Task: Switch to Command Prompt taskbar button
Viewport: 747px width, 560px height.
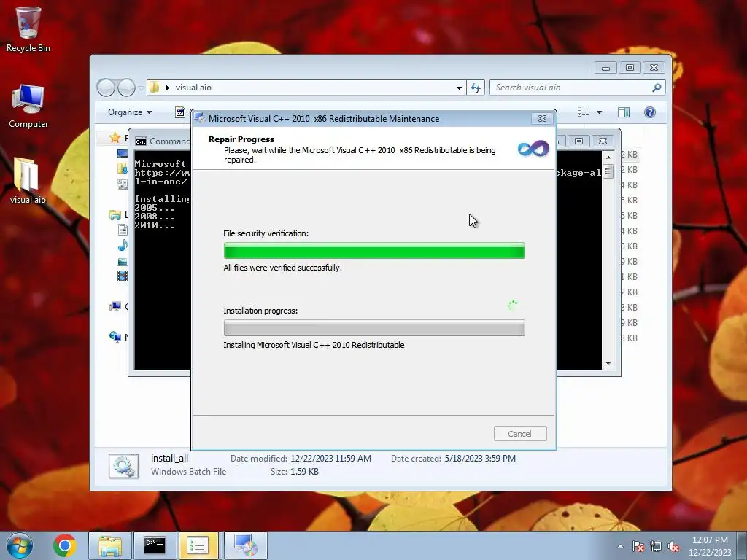Action: [x=155, y=545]
